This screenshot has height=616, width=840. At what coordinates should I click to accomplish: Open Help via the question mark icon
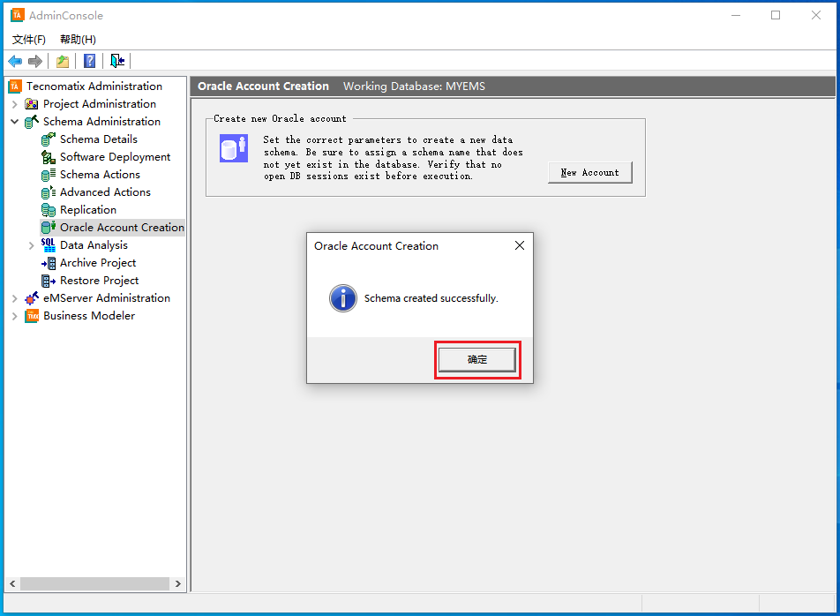tap(89, 61)
